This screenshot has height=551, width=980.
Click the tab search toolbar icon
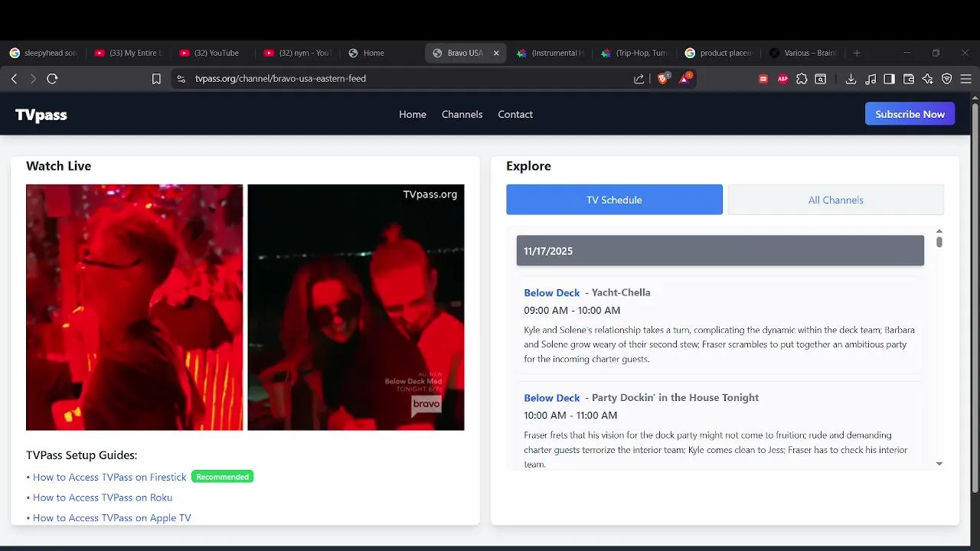820,79
